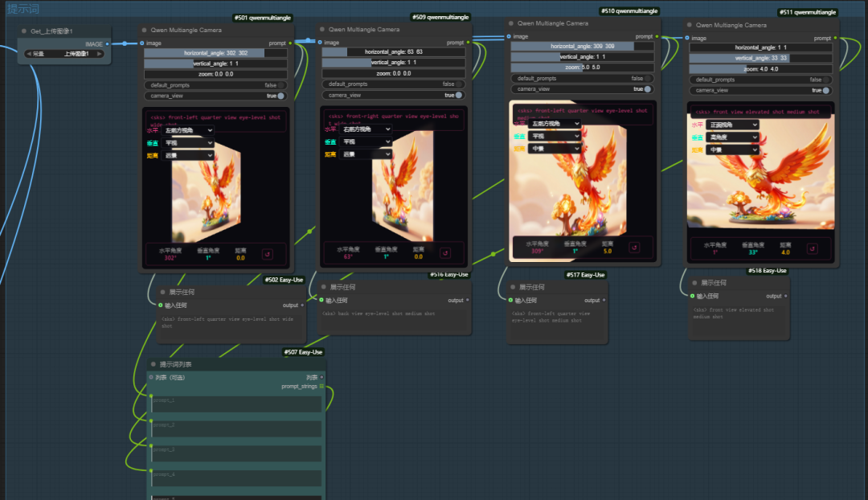Click horizontal_angle 309 slider in node #510

click(x=582, y=47)
